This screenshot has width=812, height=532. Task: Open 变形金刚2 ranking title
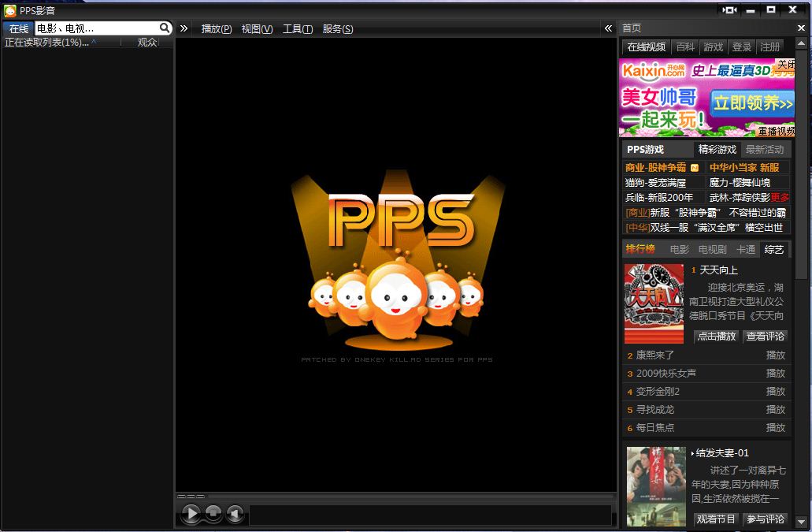(x=658, y=392)
